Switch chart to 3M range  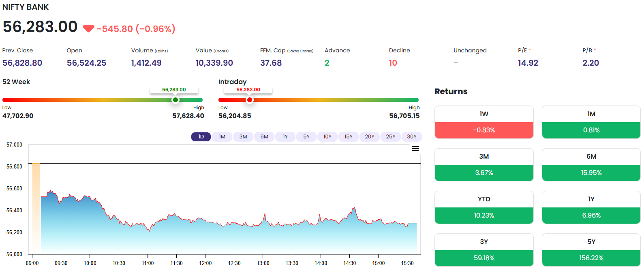pos(243,137)
